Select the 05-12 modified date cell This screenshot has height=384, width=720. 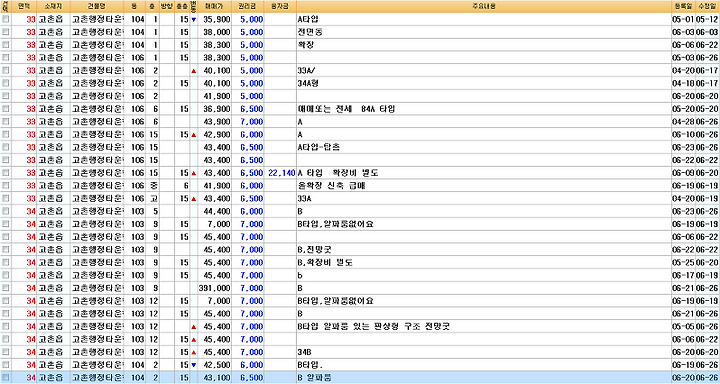708,19
